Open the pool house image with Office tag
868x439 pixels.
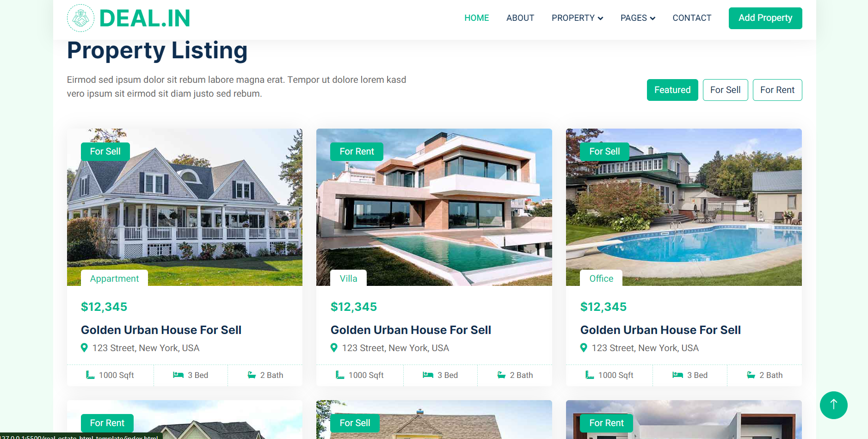(x=683, y=207)
